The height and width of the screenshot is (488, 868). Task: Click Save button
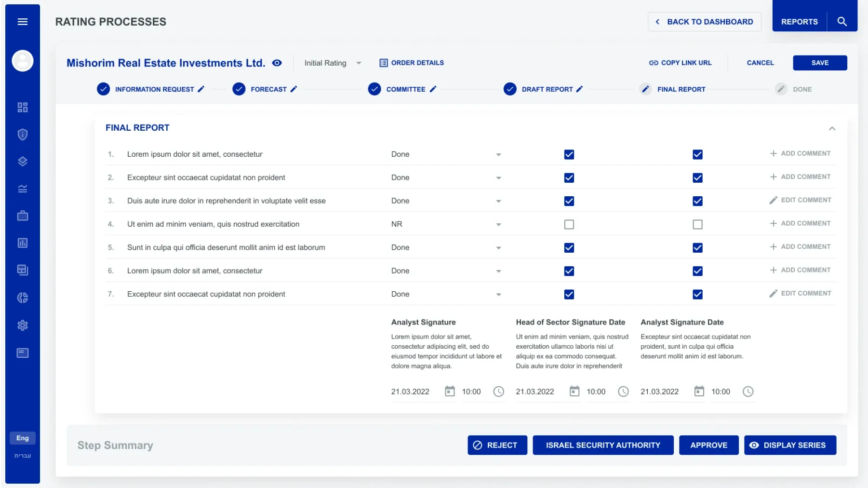(820, 63)
